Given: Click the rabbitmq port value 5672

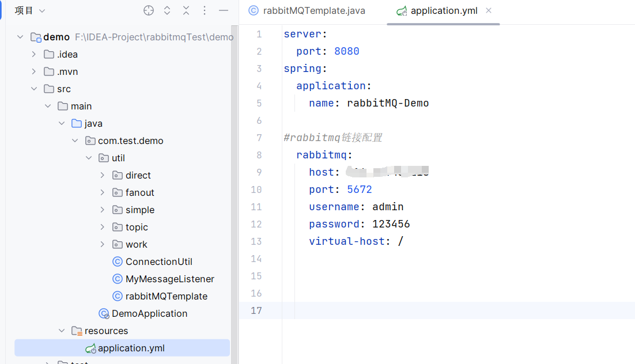Looking at the screenshot, I should [359, 189].
